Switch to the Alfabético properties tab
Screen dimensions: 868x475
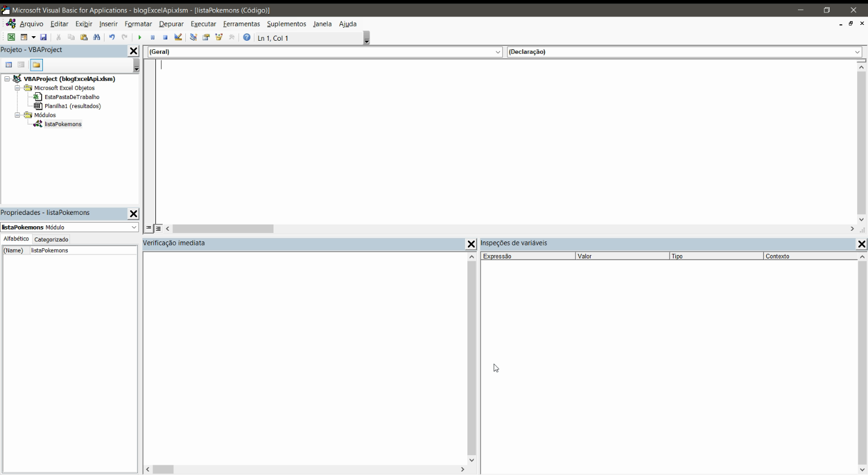tap(16, 239)
